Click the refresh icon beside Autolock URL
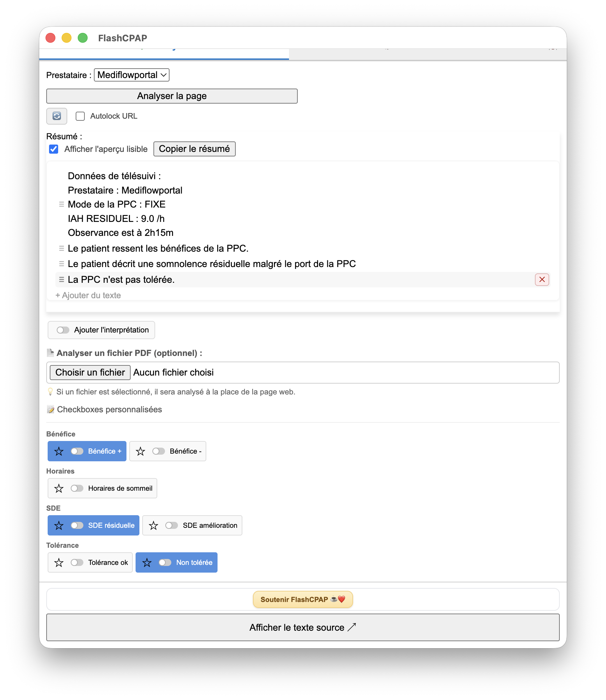This screenshot has width=606, height=700. coord(56,116)
